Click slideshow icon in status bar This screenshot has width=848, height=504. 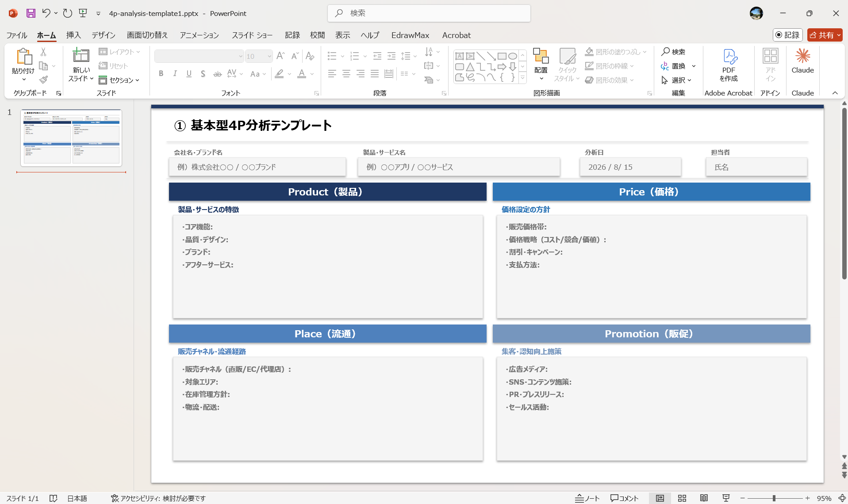(726, 498)
